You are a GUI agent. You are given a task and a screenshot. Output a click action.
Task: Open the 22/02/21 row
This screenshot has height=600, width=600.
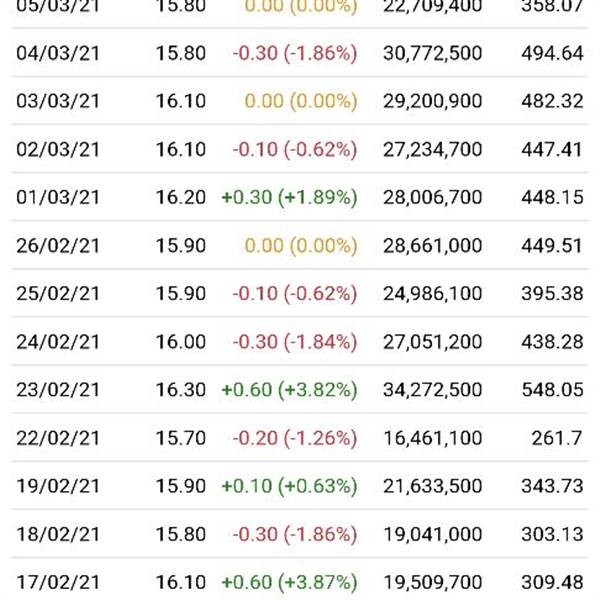300,438
